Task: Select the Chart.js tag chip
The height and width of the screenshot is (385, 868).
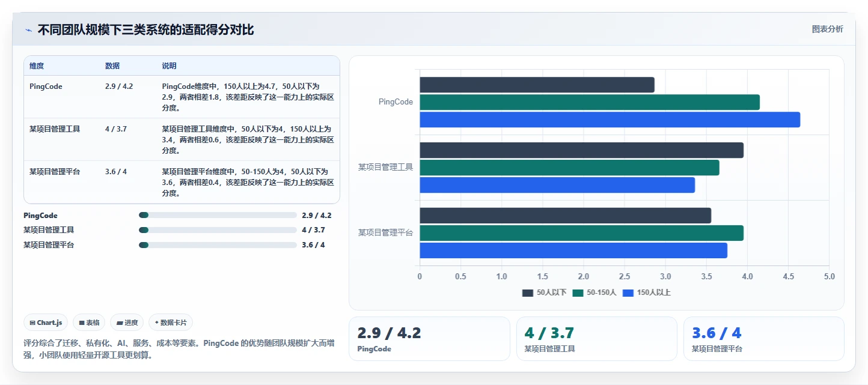Action: coord(46,323)
